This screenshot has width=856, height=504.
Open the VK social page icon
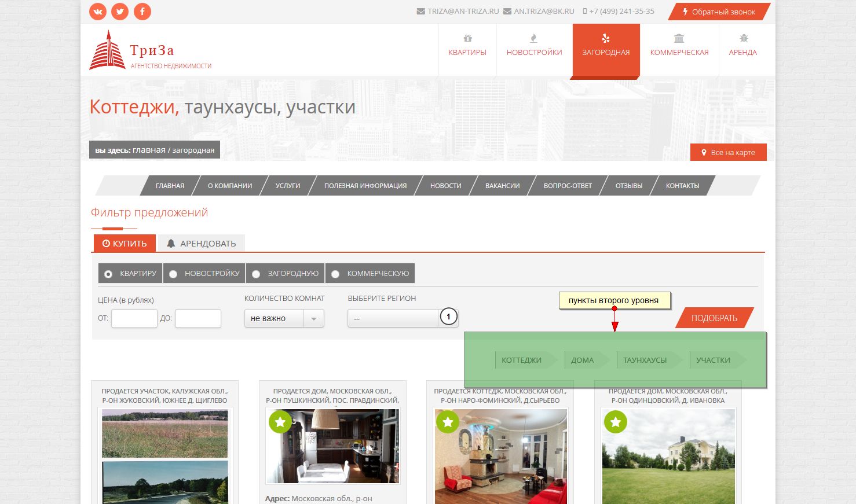98,12
